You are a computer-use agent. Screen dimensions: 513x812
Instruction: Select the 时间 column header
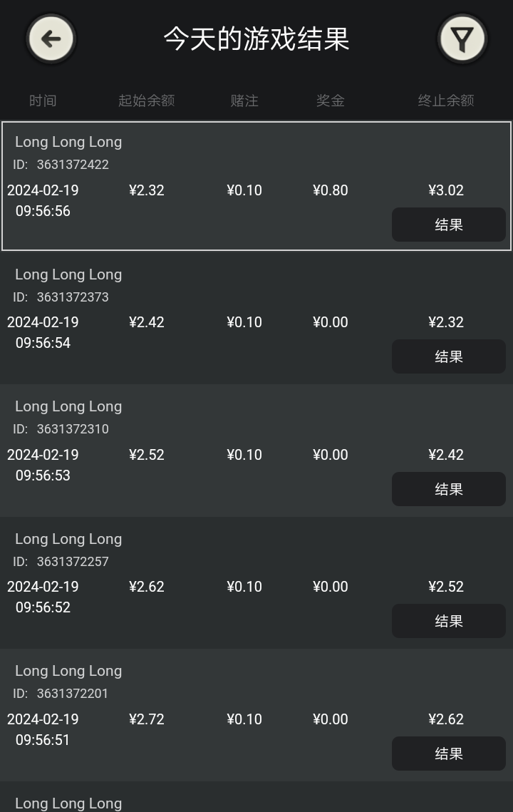point(43,101)
